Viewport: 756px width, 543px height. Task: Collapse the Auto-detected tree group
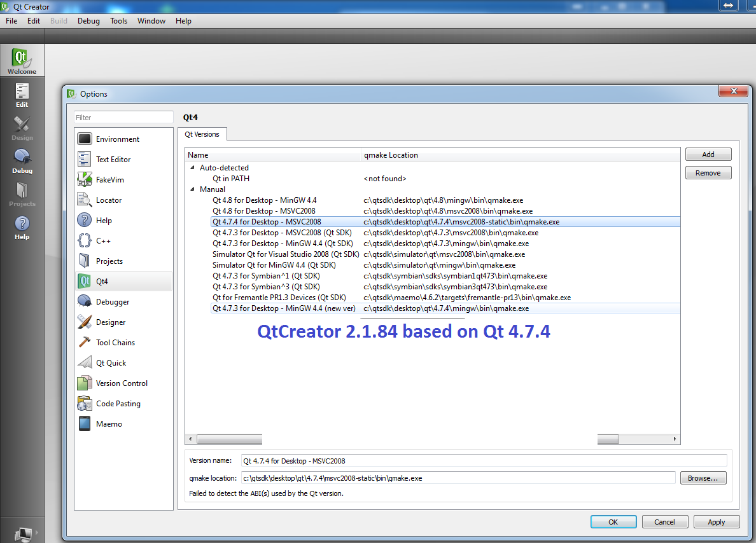193,168
